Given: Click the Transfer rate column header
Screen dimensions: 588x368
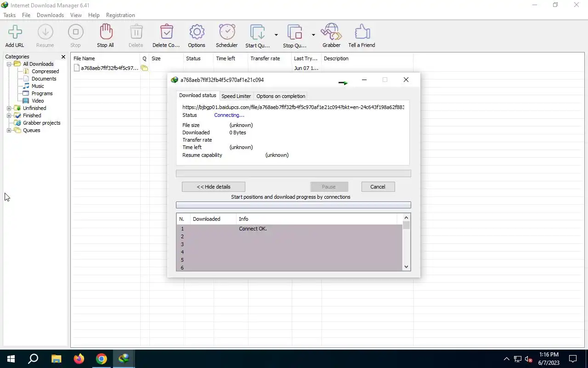Looking at the screenshot, I should point(270,58).
